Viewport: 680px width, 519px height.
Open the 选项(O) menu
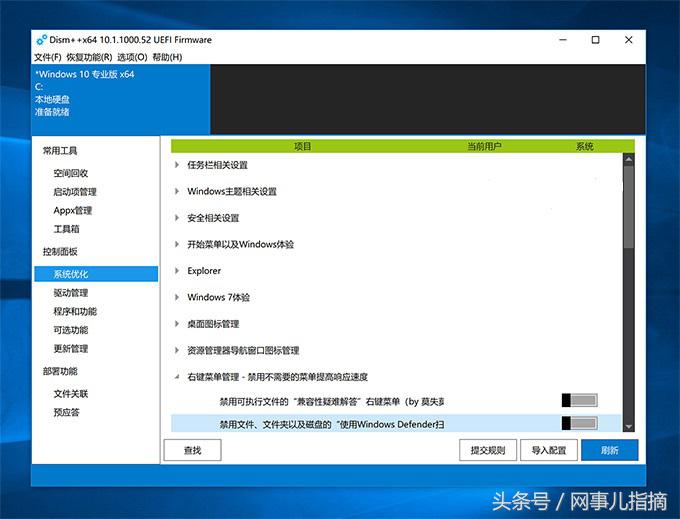click(x=132, y=57)
